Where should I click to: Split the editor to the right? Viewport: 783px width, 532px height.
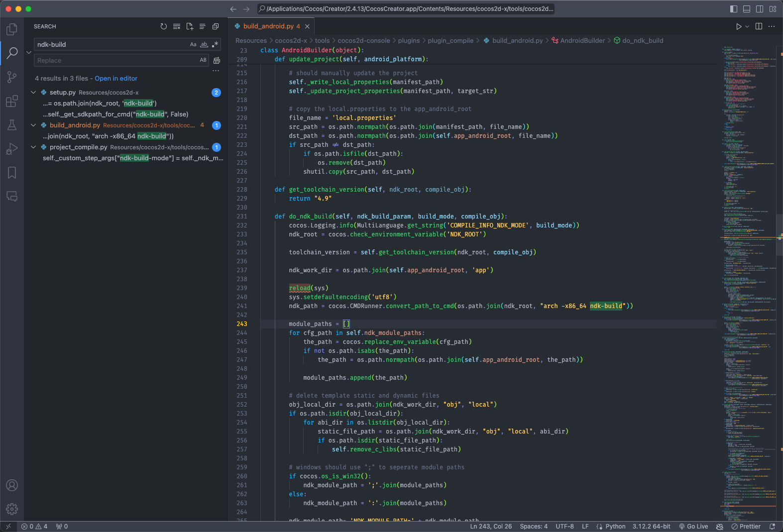(759, 26)
